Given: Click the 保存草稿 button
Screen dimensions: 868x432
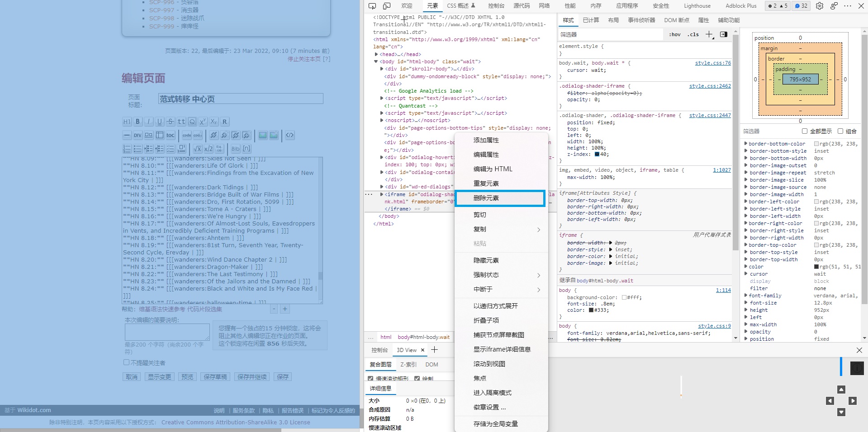Looking at the screenshot, I should (215, 377).
